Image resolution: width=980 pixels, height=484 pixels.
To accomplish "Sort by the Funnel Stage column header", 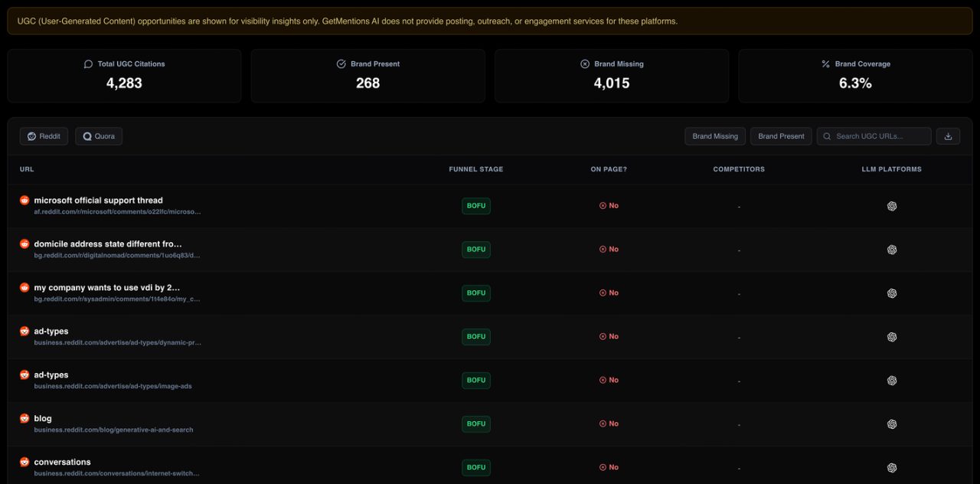I will pyautogui.click(x=476, y=169).
